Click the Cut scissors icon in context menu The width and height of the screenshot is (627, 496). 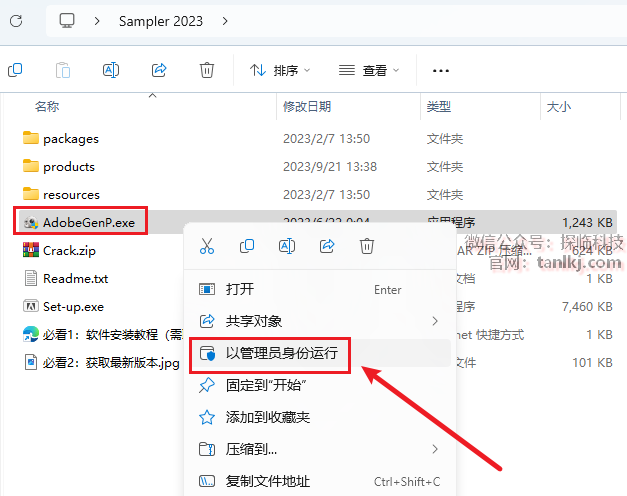207,246
